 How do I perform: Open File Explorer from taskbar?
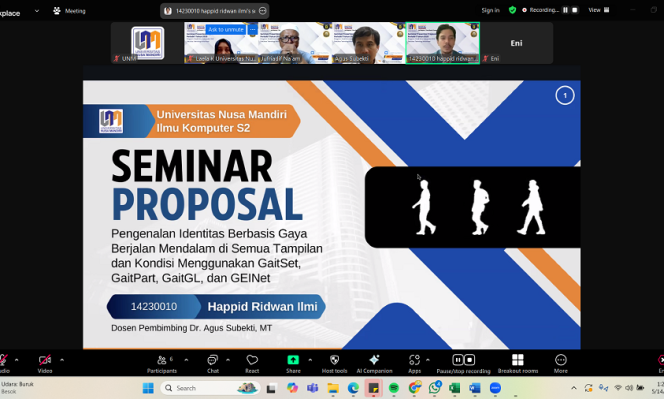(333, 388)
